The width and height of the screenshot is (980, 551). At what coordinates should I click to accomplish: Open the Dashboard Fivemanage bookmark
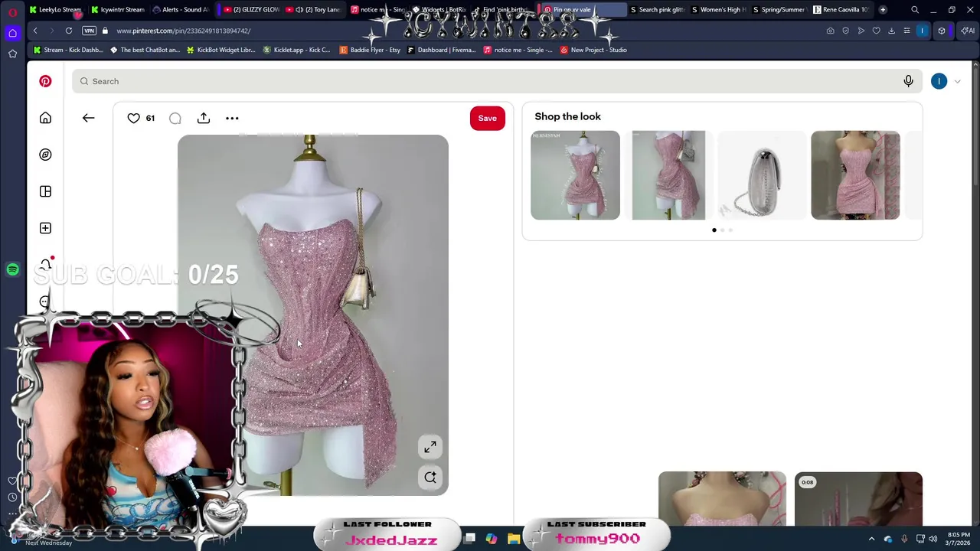pos(442,50)
